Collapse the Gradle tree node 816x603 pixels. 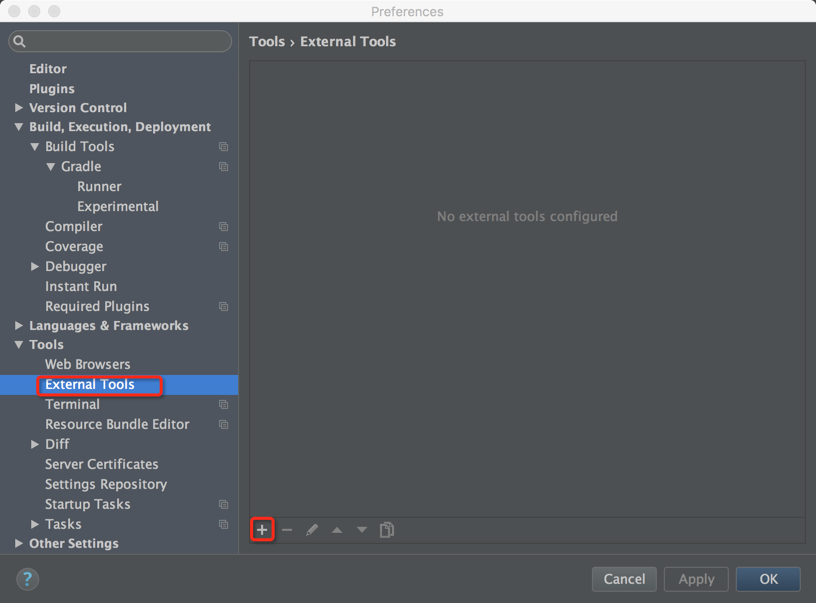[51, 167]
